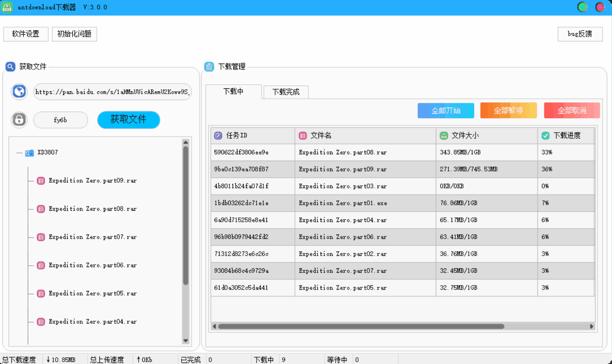Click the 任务ID column header icon
The height and width of the screenshot is (364, 612).
pos(218,135)
